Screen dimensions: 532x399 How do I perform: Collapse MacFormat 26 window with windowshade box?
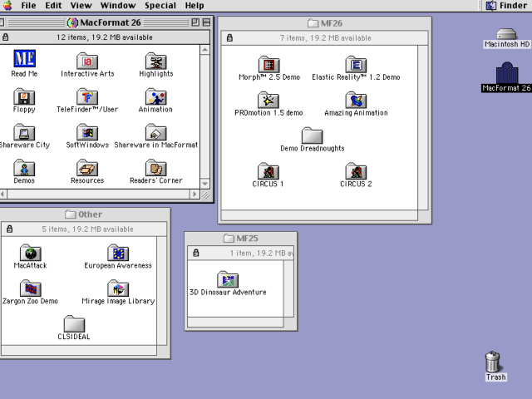(x=206, y=22)
